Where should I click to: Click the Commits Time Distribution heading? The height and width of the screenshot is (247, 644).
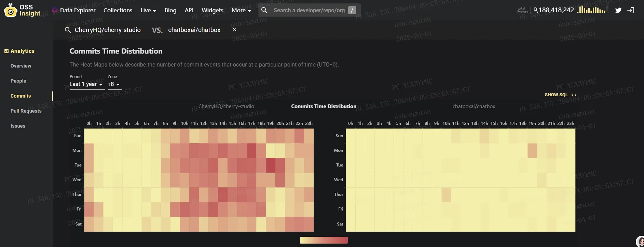coord(116,51)
